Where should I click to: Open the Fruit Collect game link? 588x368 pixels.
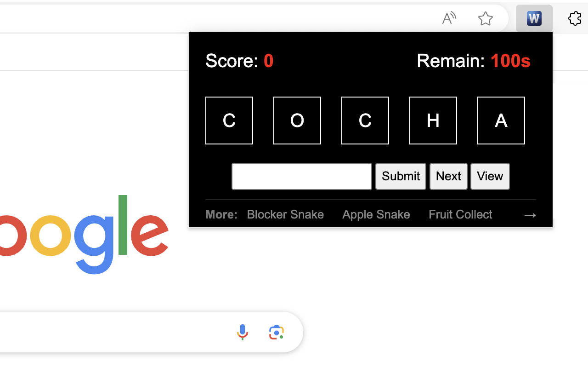460,214
